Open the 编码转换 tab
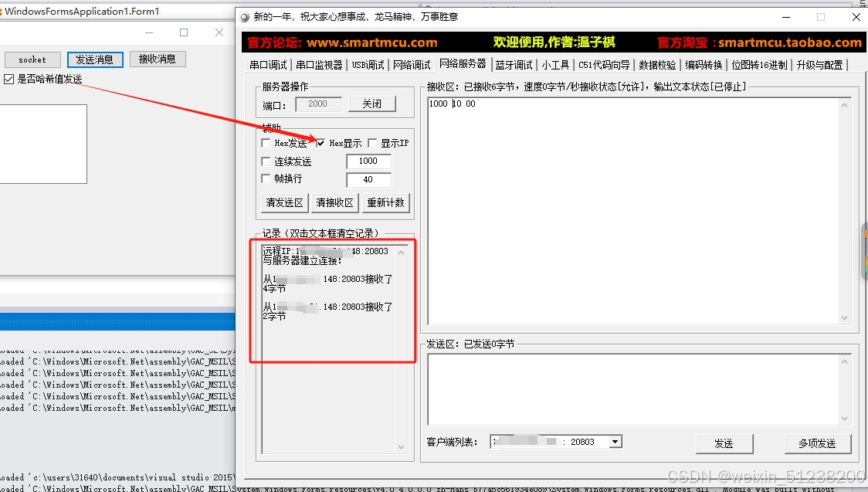The height and width of the screenshot is (492, 868). pyautogui.click(x=704, y=66)
